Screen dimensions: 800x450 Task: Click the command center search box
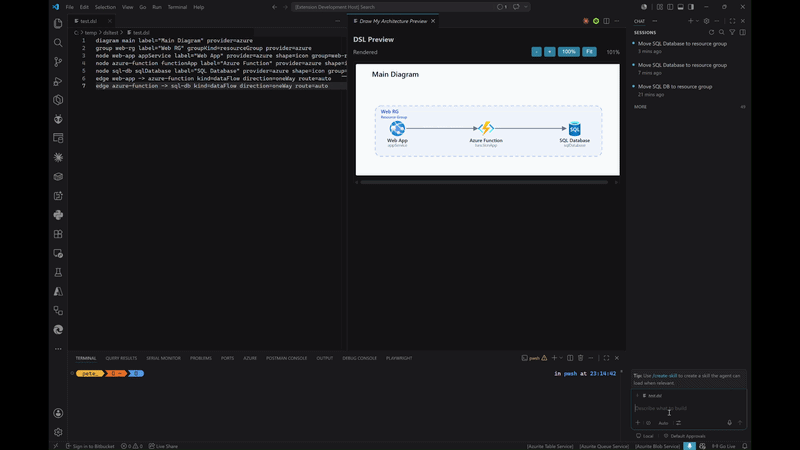(x=393, y=7)
